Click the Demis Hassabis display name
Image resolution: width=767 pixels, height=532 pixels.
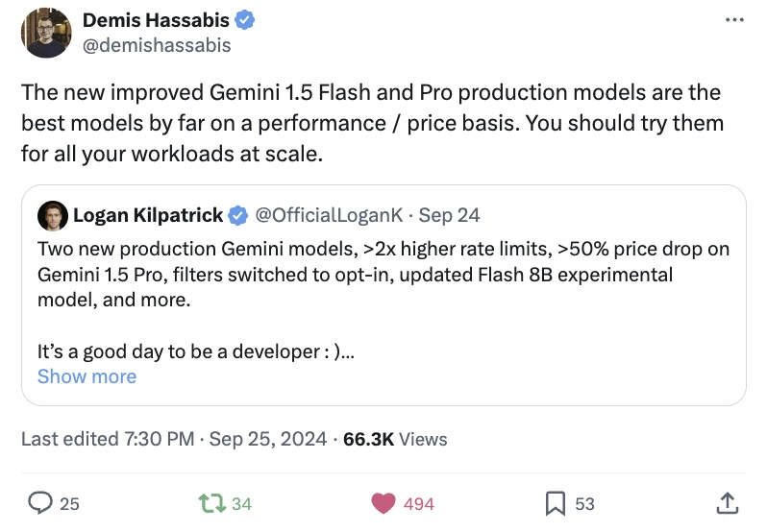coord(156,20)
